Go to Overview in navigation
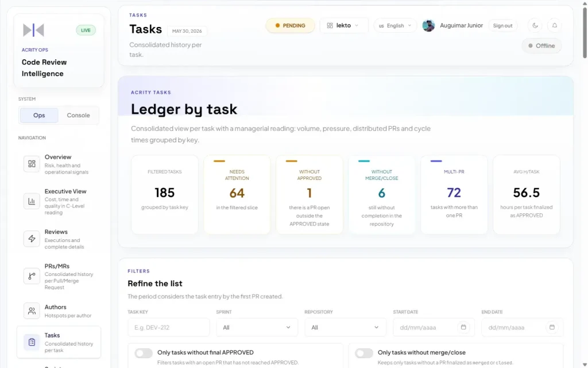 click(x=59, y=164)
